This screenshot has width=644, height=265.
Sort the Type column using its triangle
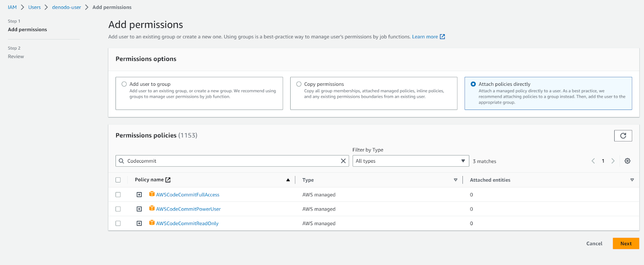[x=456, y=180]
